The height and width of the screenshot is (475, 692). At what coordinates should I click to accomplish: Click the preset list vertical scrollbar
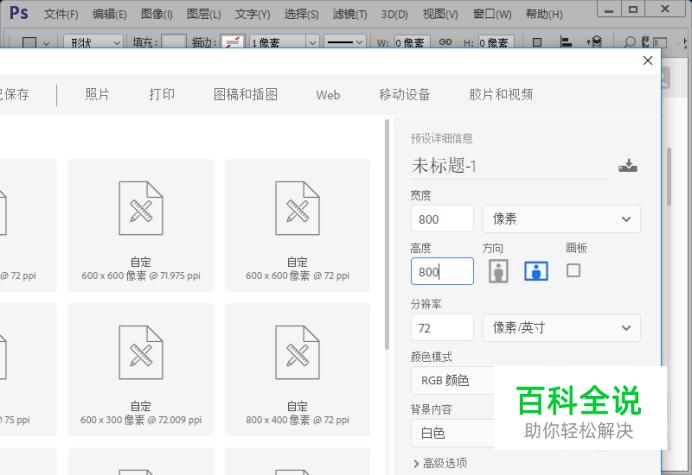coord(387,235)
